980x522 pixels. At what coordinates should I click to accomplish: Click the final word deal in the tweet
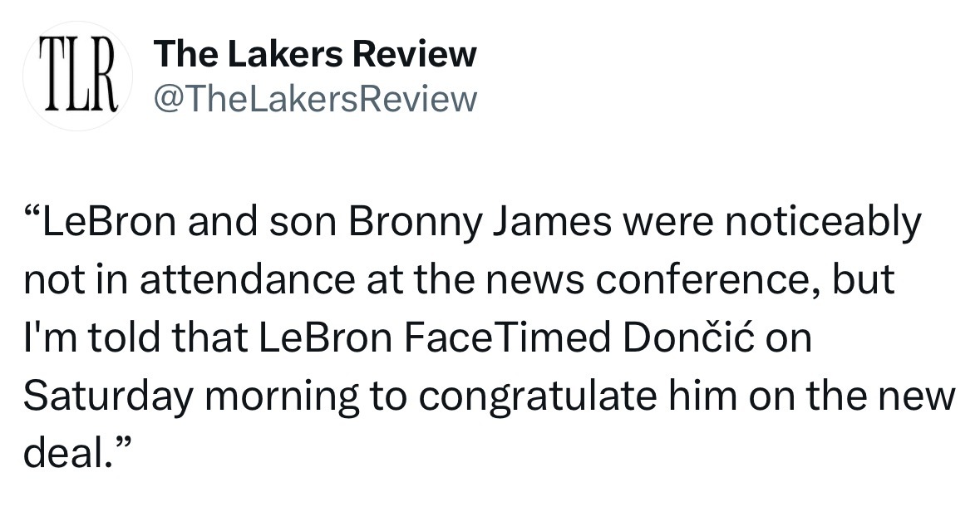click(64, 453)
